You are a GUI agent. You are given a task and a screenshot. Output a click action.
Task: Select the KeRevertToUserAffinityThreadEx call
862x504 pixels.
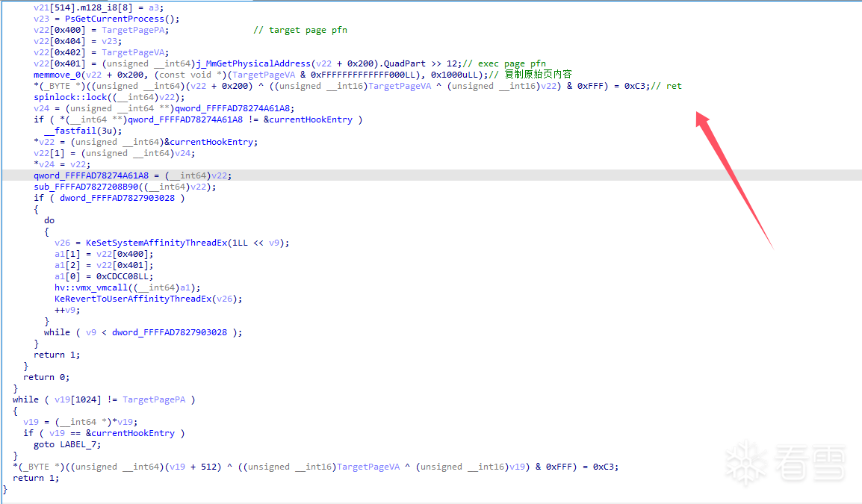tap(133, 299)
